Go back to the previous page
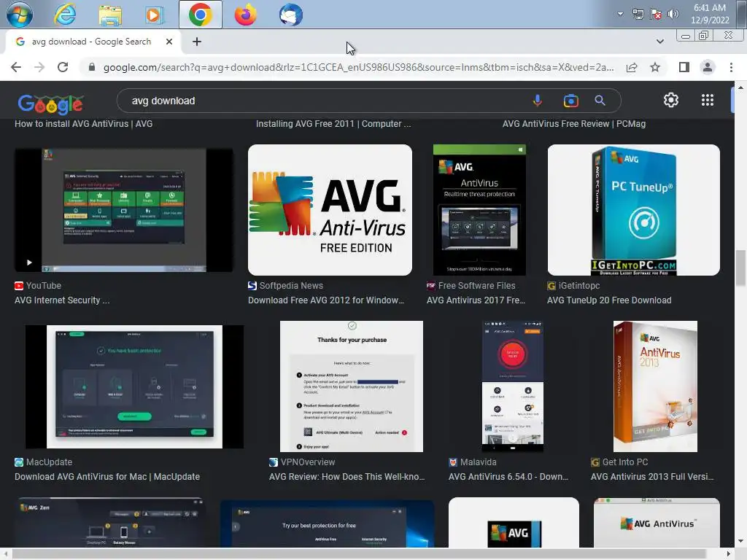Viewport: 747px width, 560px height. (x=16, y=67)
